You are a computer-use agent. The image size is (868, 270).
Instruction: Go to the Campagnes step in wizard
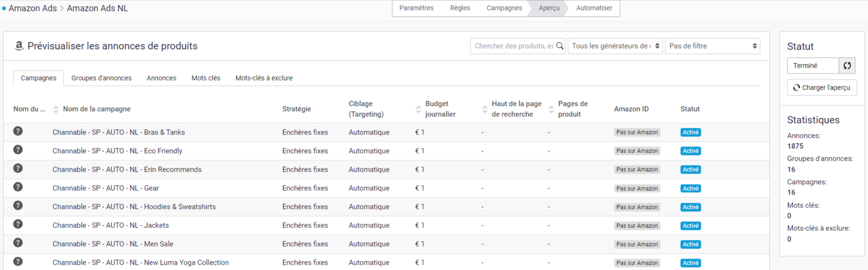point(504,8)
